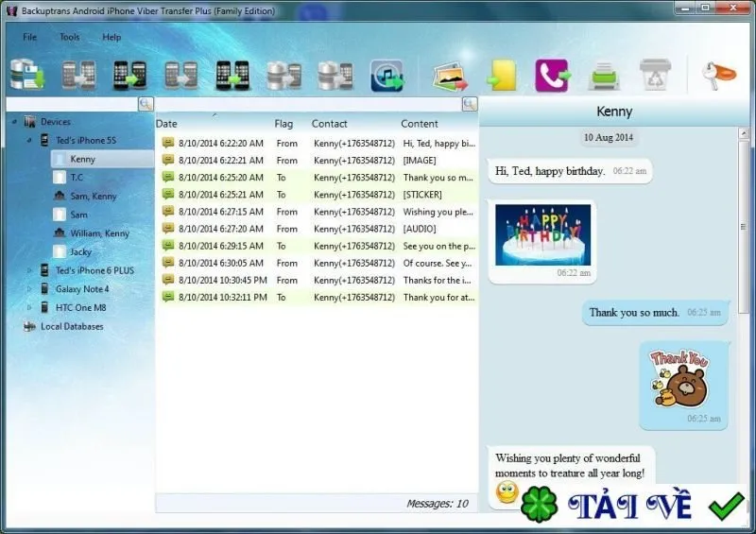The image size is (756, 534).
Task: Click the first database-to-phone restore icon
Action: point(284,76)
